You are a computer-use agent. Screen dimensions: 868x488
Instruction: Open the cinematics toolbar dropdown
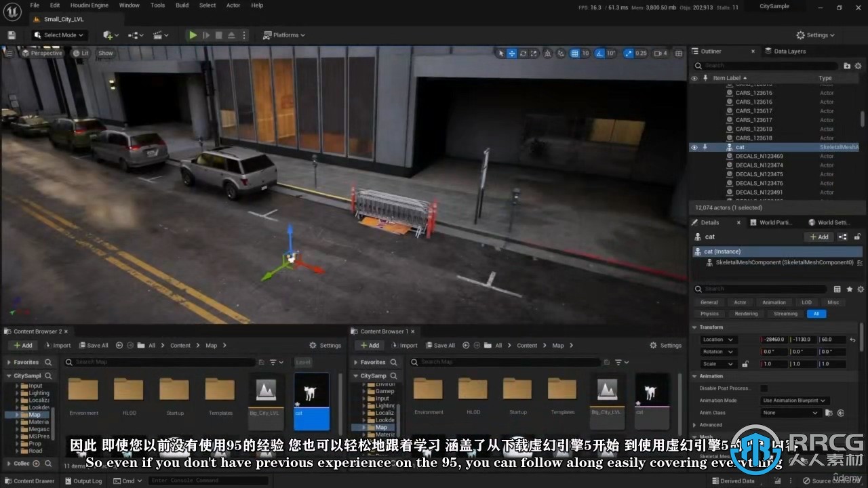click(161, 35)
